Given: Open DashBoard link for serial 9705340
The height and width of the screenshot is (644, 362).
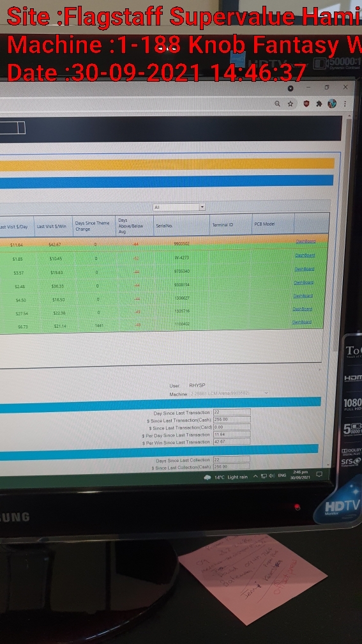Looking at the screenshot, I should coord(304,269).
